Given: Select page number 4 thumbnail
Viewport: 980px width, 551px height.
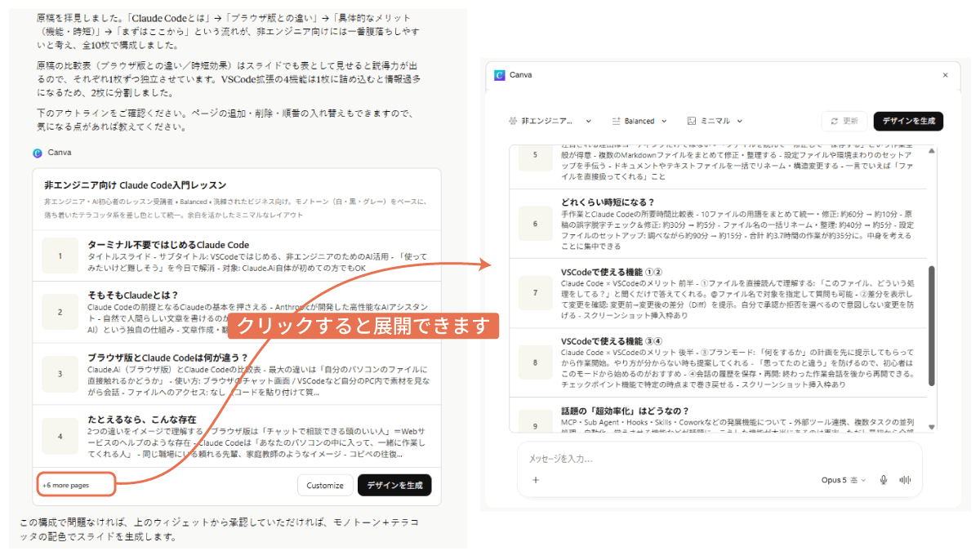Looking at the screenshot, I should (x=60, y=436).
